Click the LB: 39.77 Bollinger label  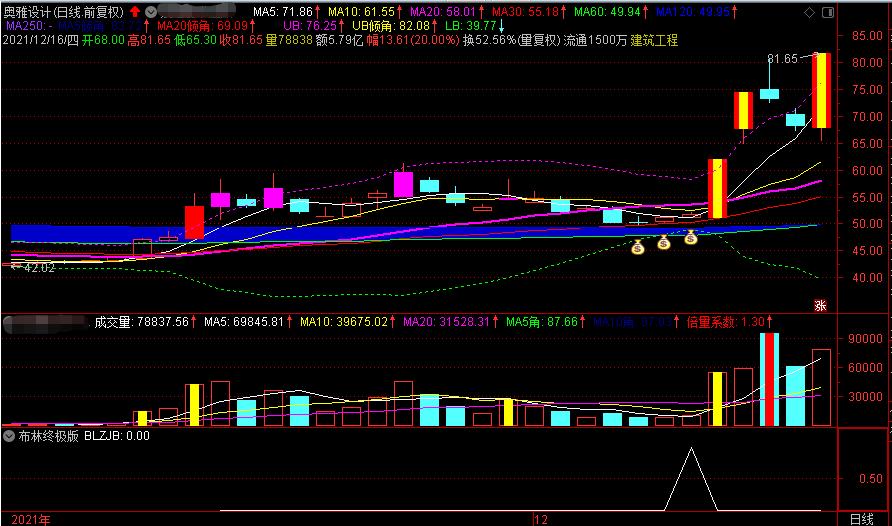[x=470, y=26]
